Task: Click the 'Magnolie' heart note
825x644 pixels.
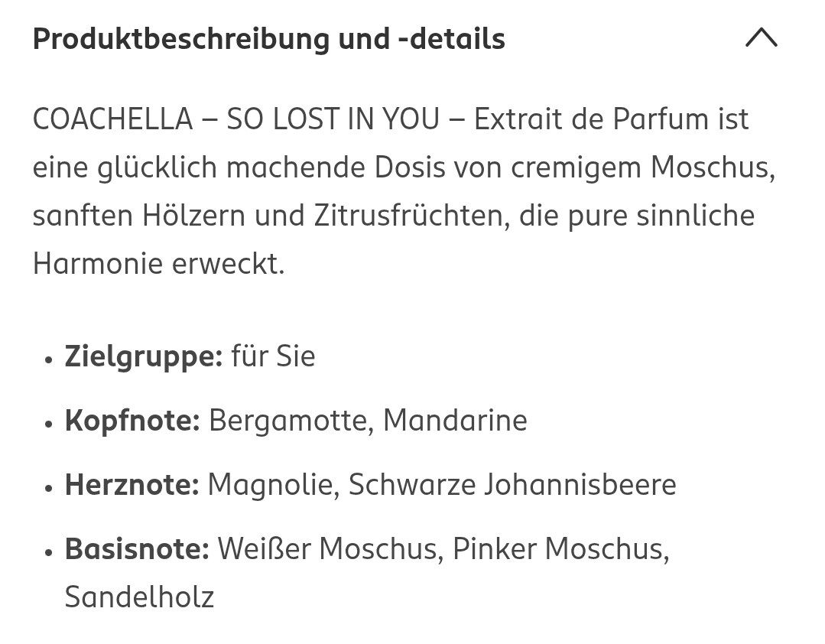Action: coord(273,485)
